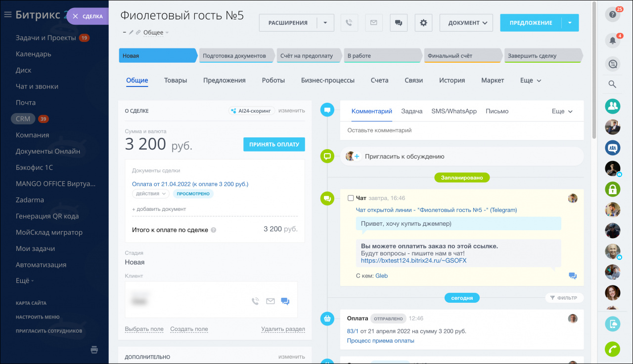
Task: Click the page vertical scrollbar
Action: point(594,69)
